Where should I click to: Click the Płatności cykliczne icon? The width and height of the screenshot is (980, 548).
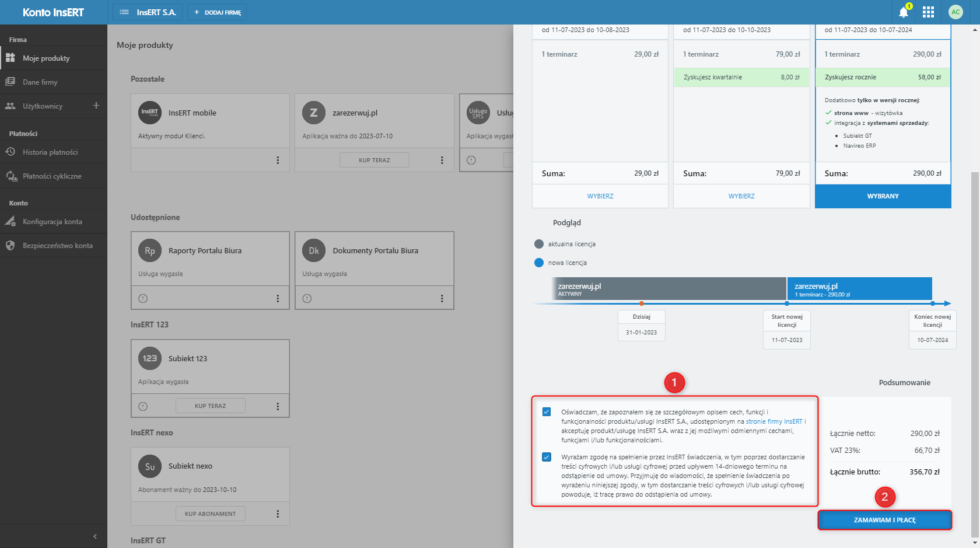tap(11, 176)
